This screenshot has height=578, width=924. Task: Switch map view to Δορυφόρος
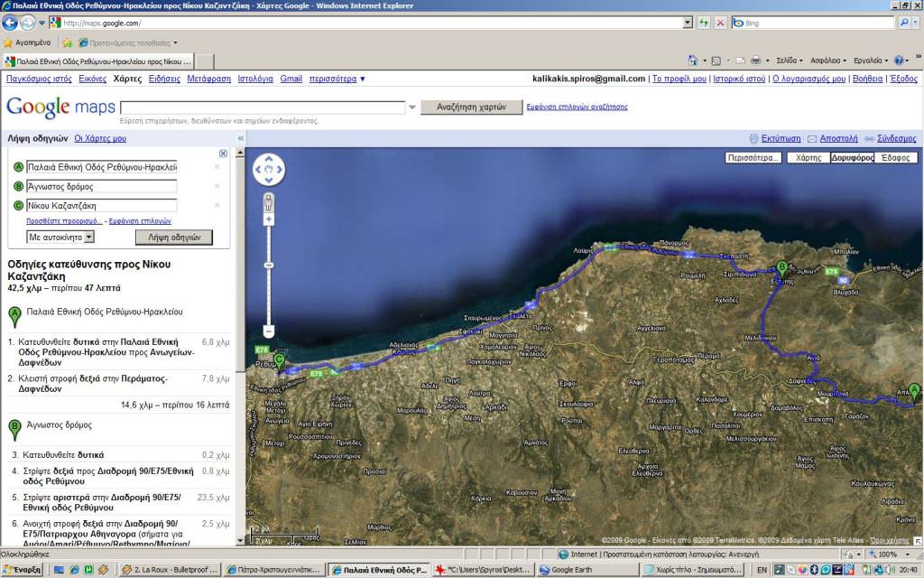click(x=852, y=157)
